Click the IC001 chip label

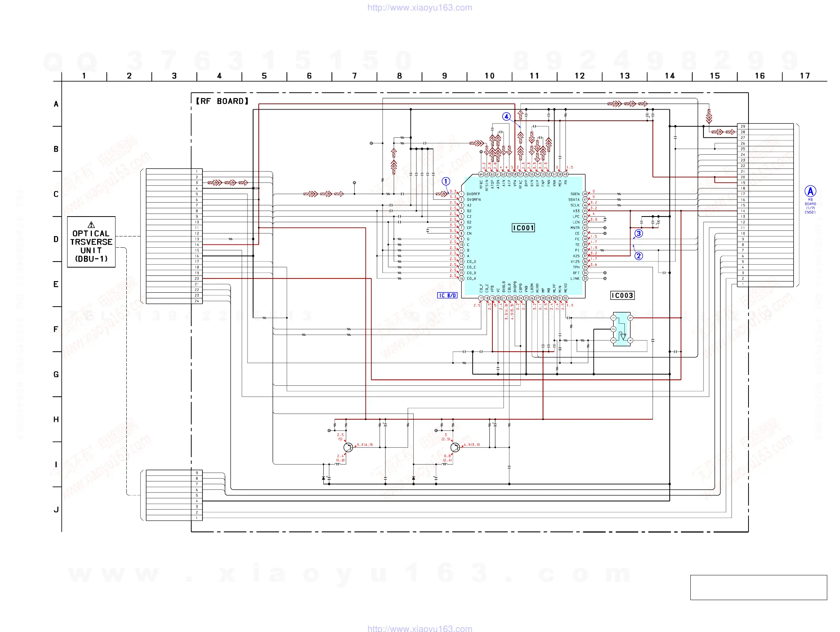[523, 228]
